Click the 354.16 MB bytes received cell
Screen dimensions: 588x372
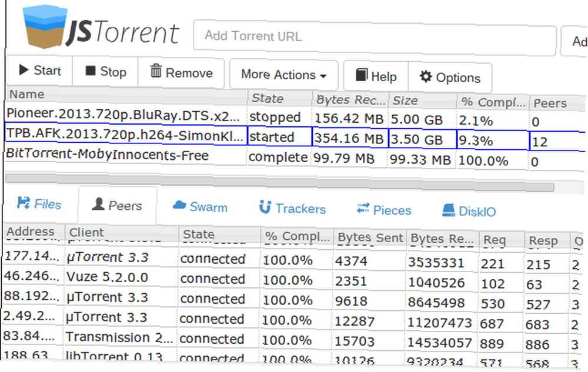[x=349, y=139]
